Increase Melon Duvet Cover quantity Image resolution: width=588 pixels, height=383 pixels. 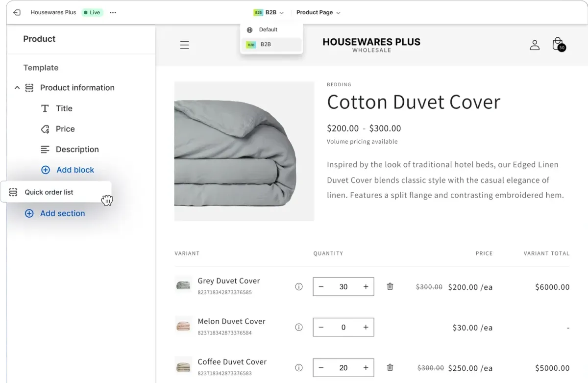[x=366, y=327]
